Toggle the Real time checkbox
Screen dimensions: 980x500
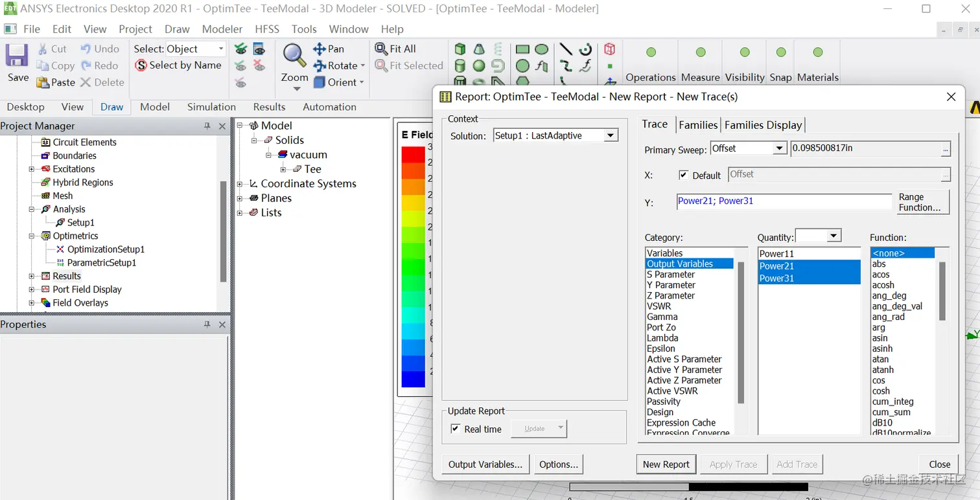456,429
